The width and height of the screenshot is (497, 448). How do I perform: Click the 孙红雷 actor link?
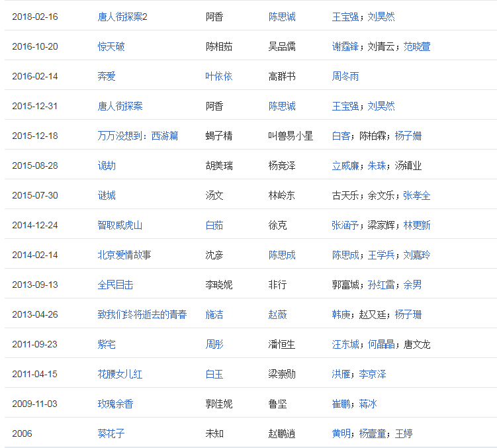click(x=381, y=285)
